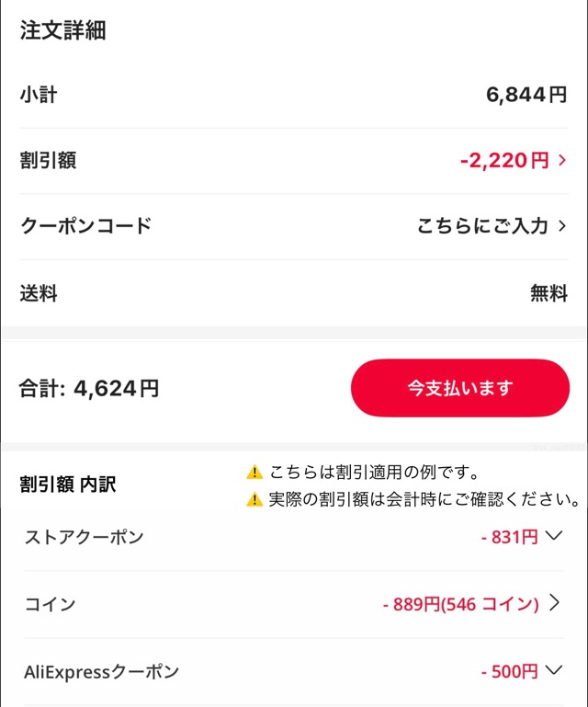
Task: Click the 今支払います pay now button
Action: coord(460,388)
